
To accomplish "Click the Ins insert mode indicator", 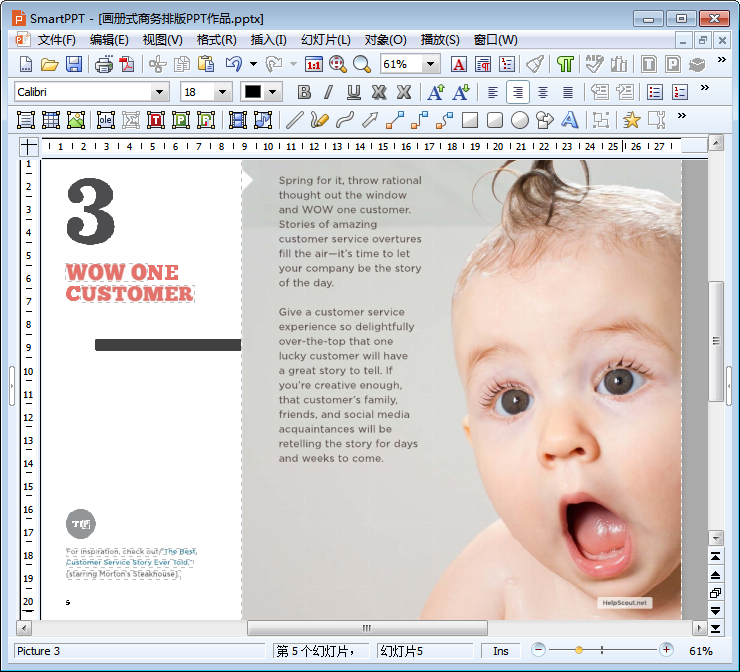I will pos(500,651).
